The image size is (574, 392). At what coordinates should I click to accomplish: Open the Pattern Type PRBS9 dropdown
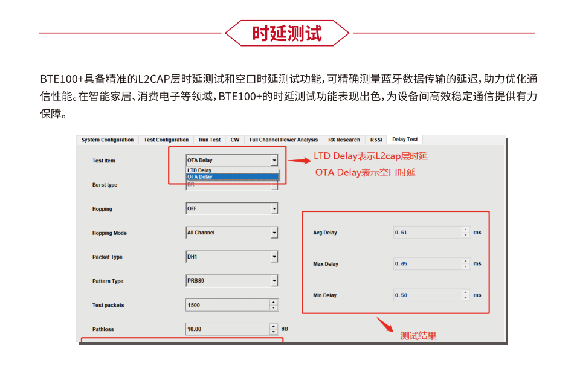[274, 281]
